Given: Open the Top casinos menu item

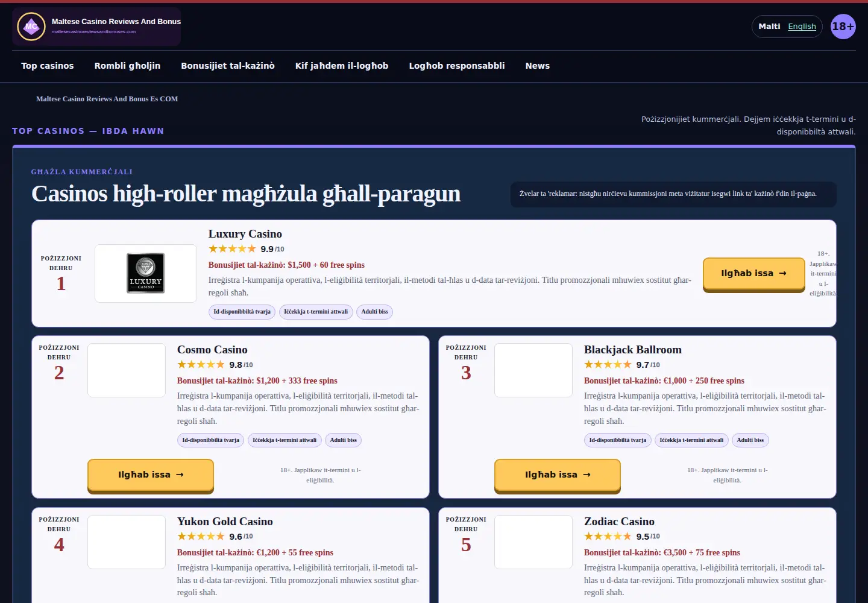Looking at the screenshot, I should (48, 66).
